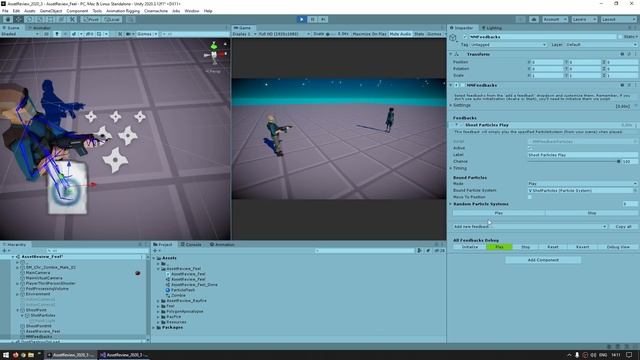Click the Scene orientation gizmo
Screen dimensions: 640x360
click(x=214, y=54)
